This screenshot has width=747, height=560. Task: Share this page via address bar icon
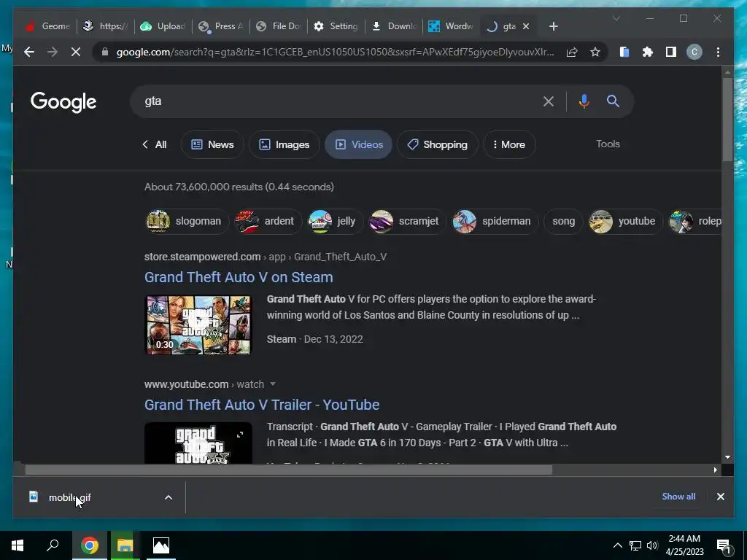[572, 52]
